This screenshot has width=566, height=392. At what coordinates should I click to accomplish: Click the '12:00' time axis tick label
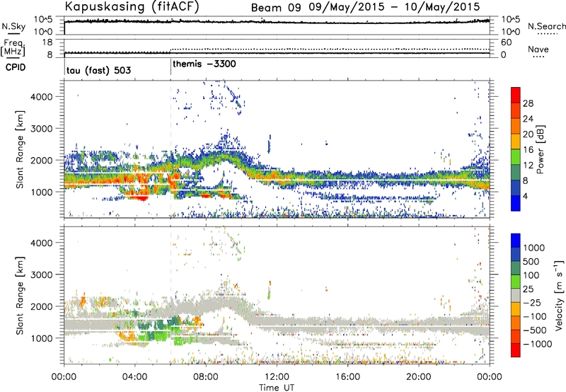(277, 377)
